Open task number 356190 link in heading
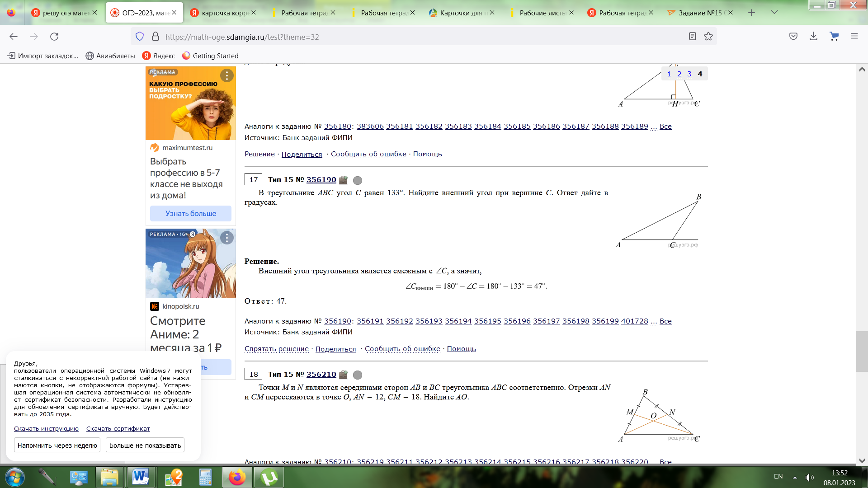The width and height of the screenshot is (868, 488). [x=321, y=179]
